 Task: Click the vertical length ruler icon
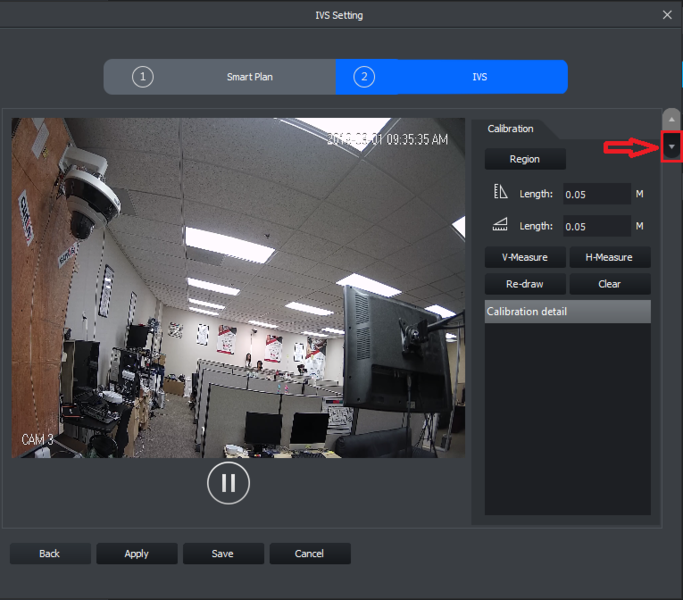pyautogui.click(x=502, y=193)
